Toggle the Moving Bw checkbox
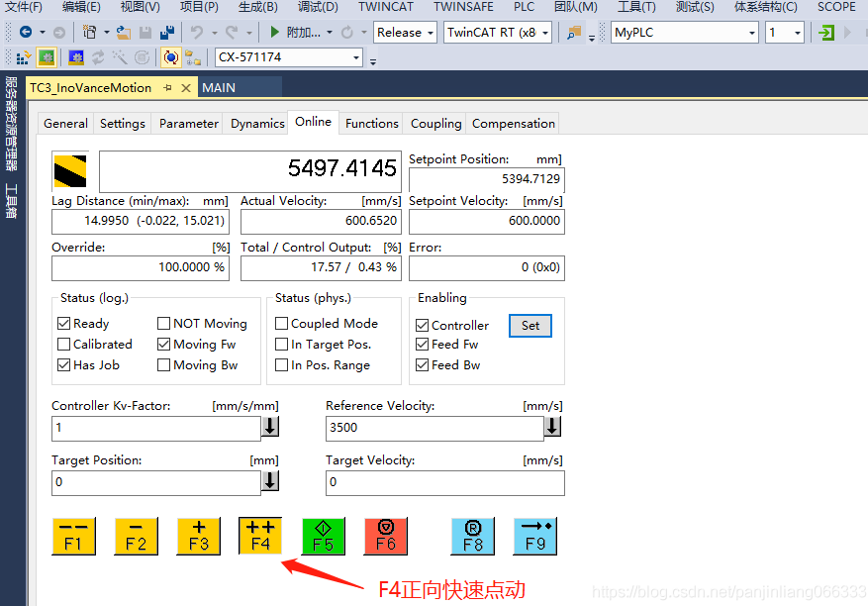The width and height of the screenshot is (868, 606). 163,365
